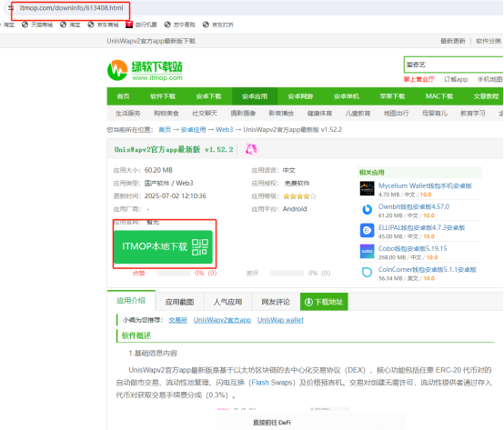Click the Flash link in the description
Viewport: 504px width, 430px height.
coord(260,383)
